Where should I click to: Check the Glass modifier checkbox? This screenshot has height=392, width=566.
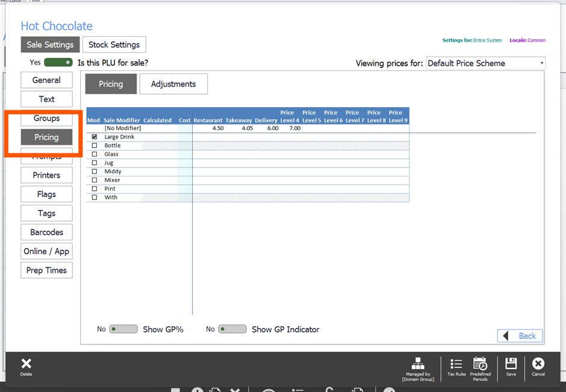95,154
